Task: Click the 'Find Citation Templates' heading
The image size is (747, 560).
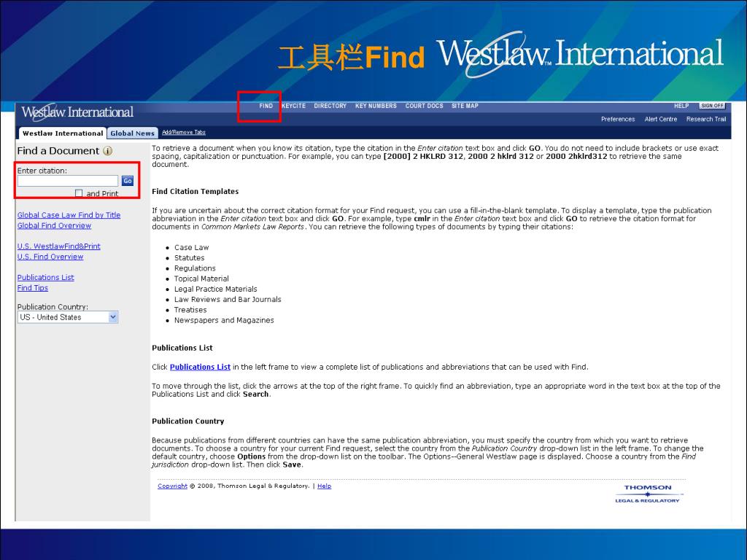Action: 196,192
